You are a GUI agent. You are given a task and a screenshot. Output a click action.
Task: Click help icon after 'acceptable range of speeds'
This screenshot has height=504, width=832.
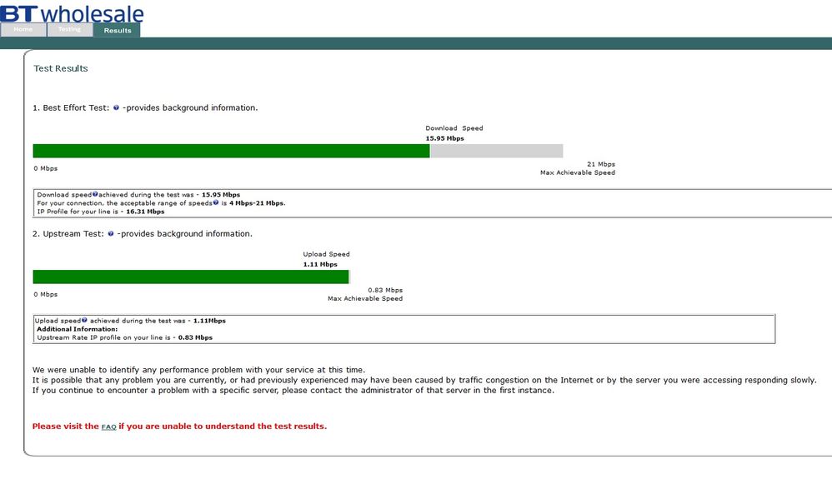216,202
